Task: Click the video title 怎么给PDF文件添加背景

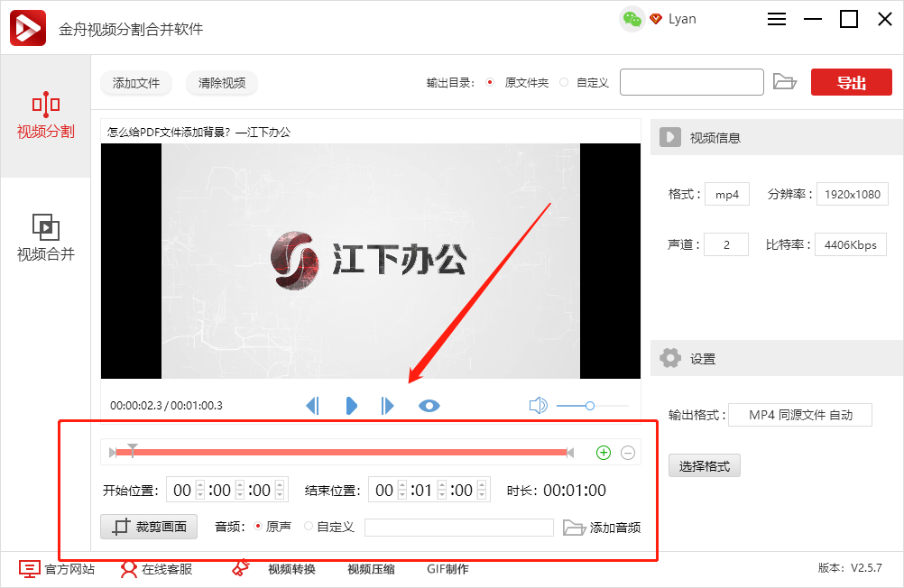Action: [x=198, y=132]
